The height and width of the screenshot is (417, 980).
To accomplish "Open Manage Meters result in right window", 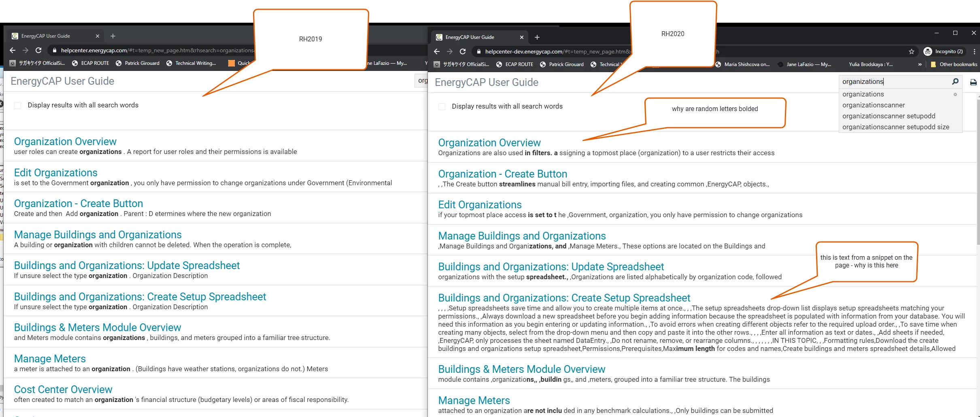I will tap(474, 400).
